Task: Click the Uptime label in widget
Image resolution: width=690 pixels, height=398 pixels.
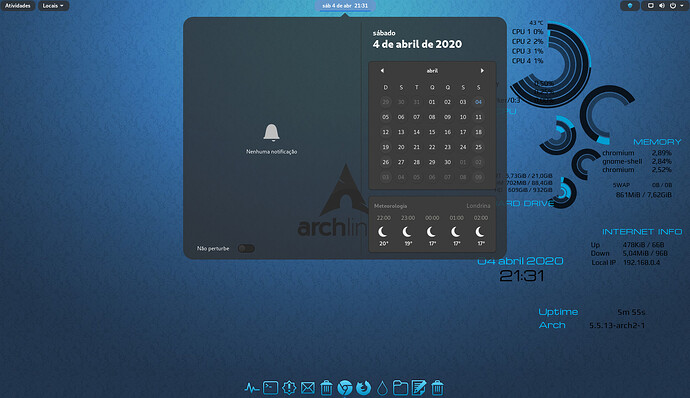Action: click(x=558, y=312)
